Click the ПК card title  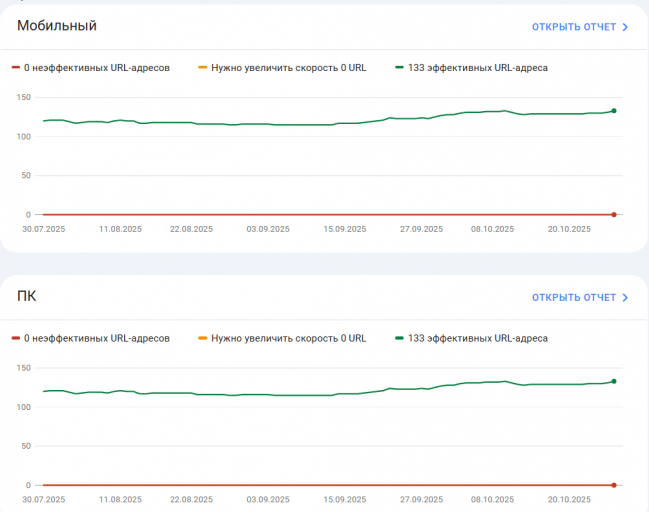[x=26, y=296]
